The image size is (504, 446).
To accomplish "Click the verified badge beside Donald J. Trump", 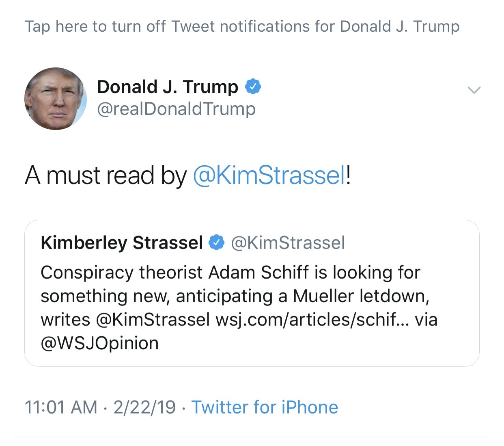I will (x=253, y=87).
